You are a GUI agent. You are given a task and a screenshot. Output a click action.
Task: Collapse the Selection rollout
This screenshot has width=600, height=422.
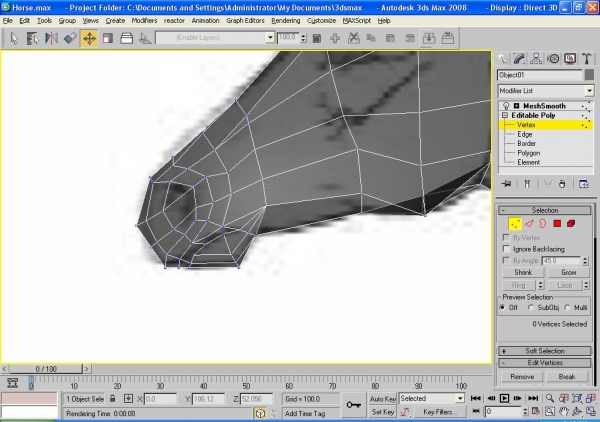(545, 210)
